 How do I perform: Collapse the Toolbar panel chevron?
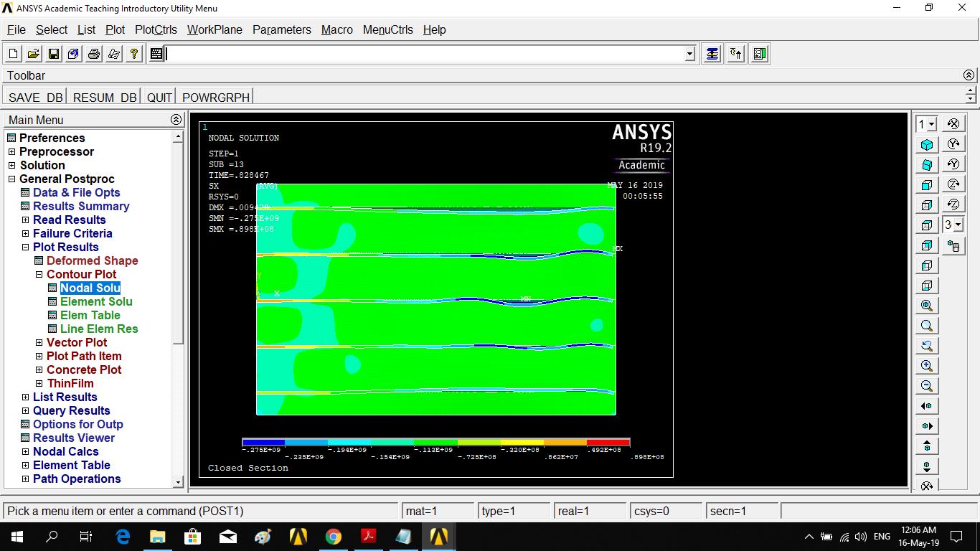click(x=969, y=75)
